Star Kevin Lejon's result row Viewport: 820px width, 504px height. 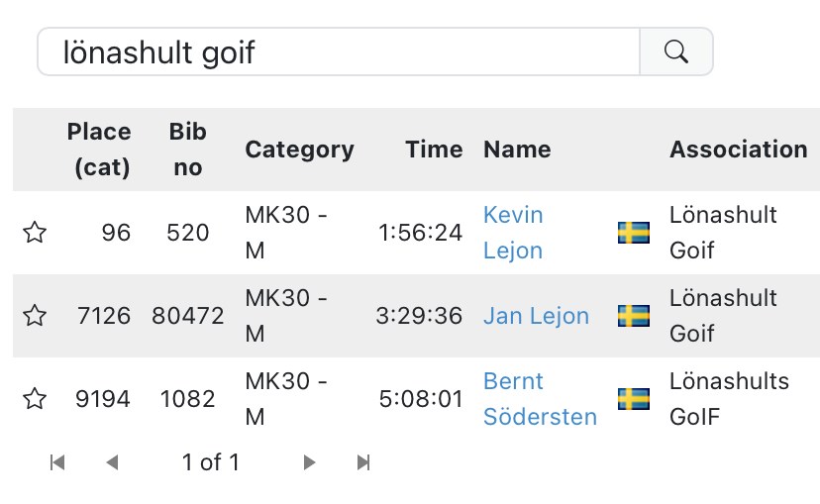[x=35, y=233]
